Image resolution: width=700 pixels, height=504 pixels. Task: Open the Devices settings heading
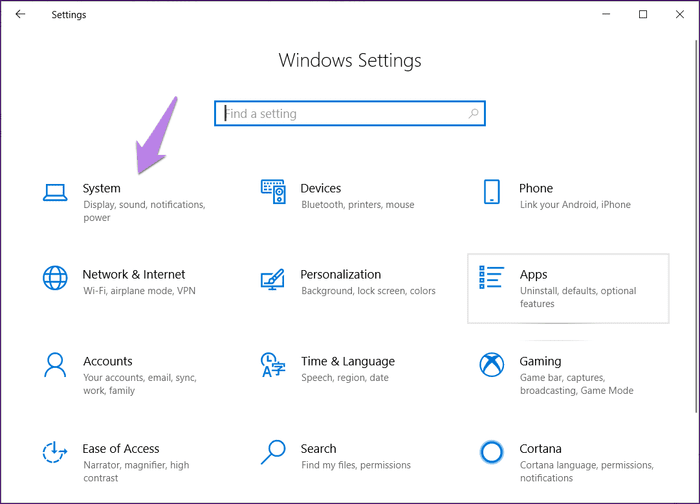321,188
